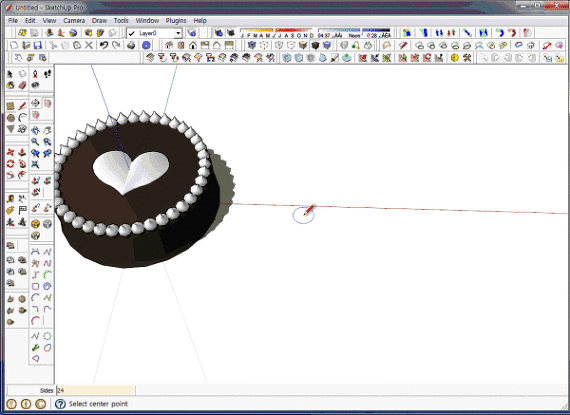Activate the Orbit camera tool

click(x=35, y=130)
